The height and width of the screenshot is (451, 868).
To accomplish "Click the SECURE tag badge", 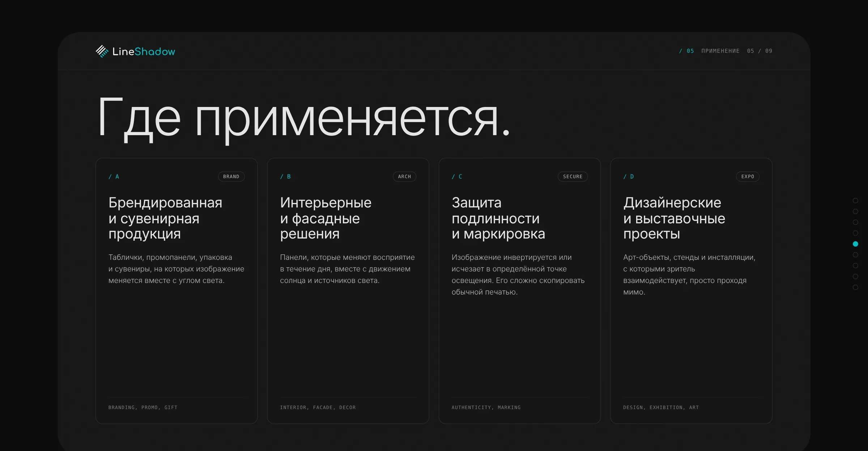I will tap(573, 176).
